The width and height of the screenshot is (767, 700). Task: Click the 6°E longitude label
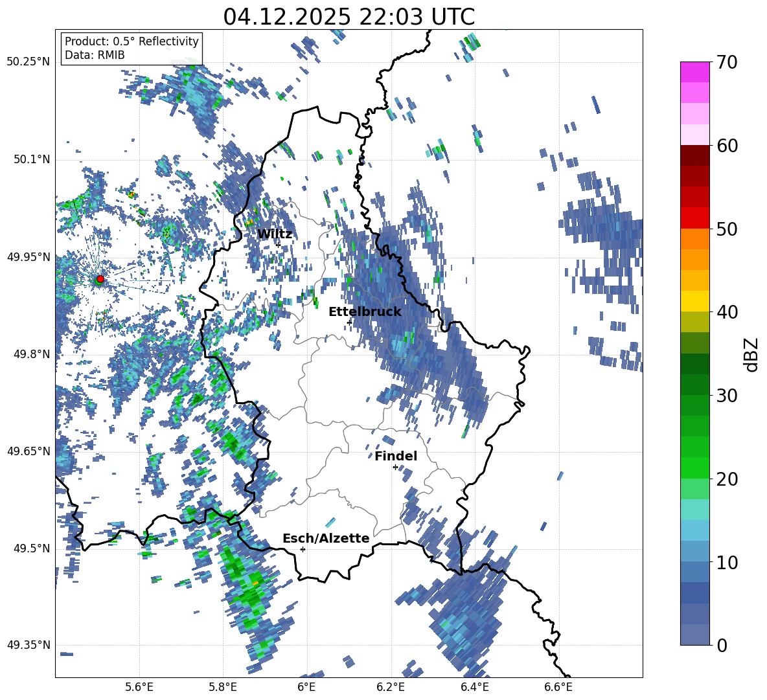coord(306,687)
